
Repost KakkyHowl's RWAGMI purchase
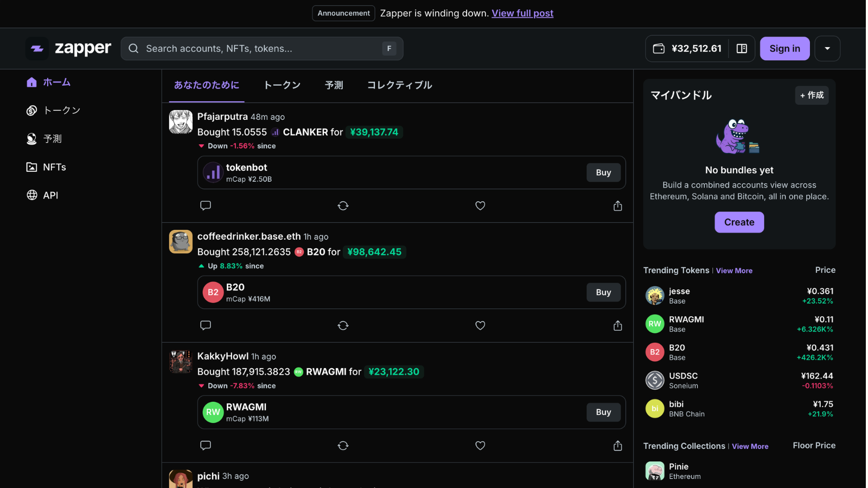343,445
